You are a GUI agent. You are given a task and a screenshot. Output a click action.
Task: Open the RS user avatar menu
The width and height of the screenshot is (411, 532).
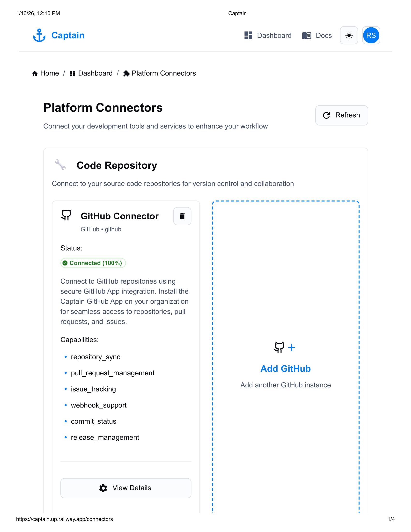371,35
